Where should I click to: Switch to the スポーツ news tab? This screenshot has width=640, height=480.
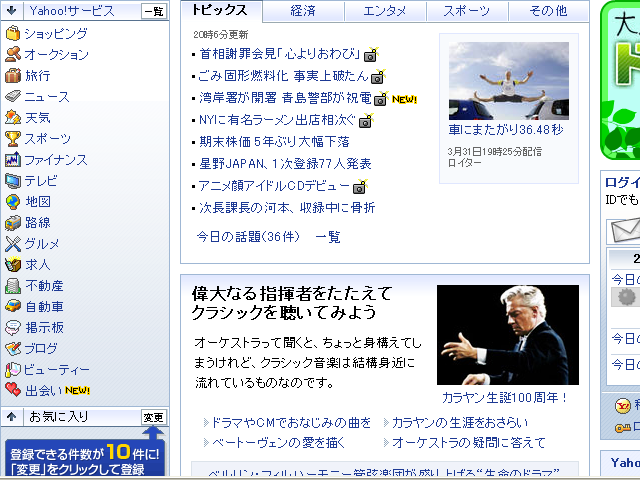pos(467,11)
